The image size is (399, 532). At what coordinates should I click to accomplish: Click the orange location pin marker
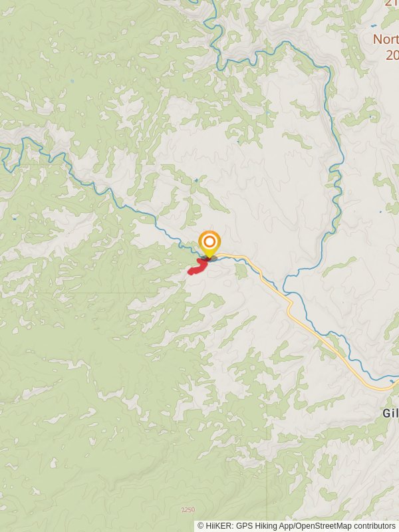(x=209, y=244)
